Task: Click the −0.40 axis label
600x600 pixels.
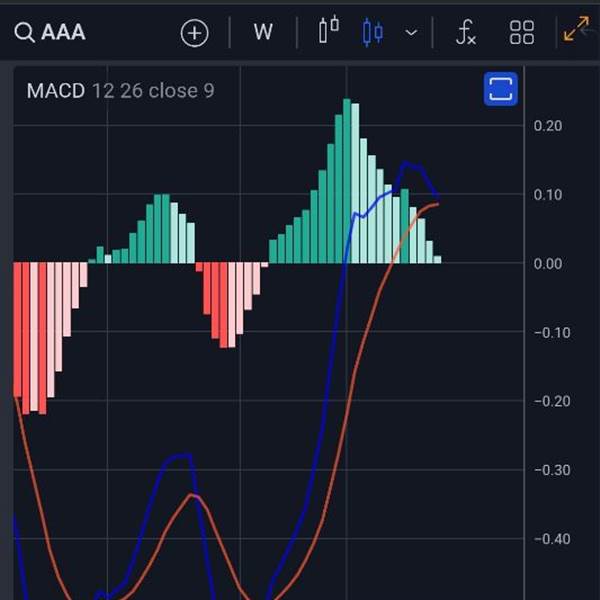Action: pyautogui.click(x=552, y=539)
